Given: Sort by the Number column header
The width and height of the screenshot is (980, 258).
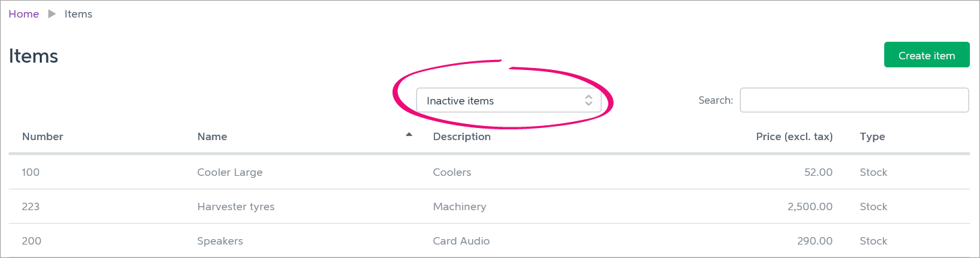Looking at the screenshot, I should (42, 137).
